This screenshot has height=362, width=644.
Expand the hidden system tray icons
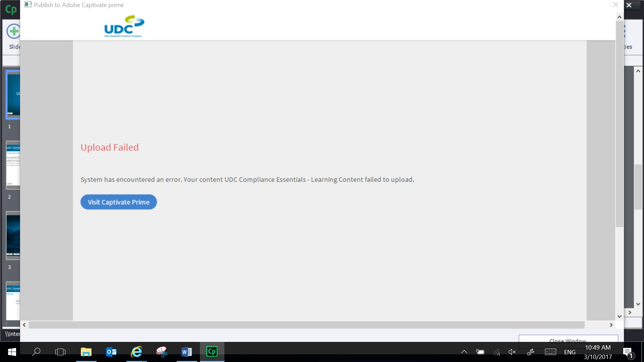point(464,352)
